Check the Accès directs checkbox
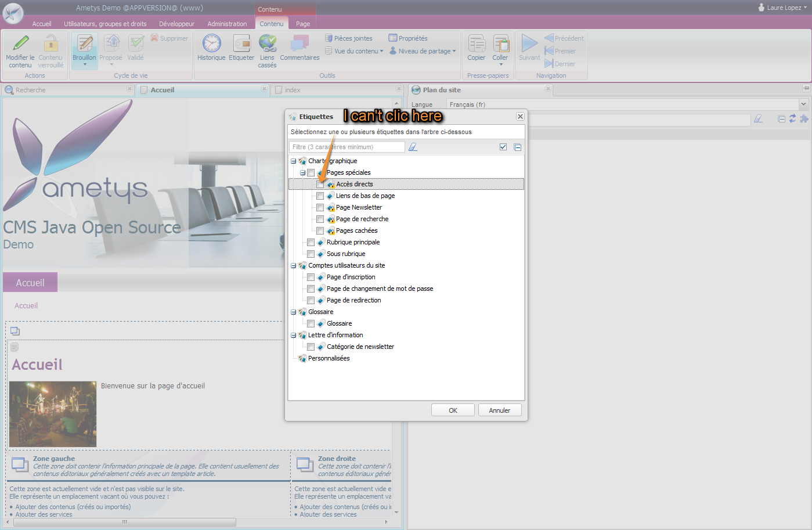812x530 pixels. [320, 185]
